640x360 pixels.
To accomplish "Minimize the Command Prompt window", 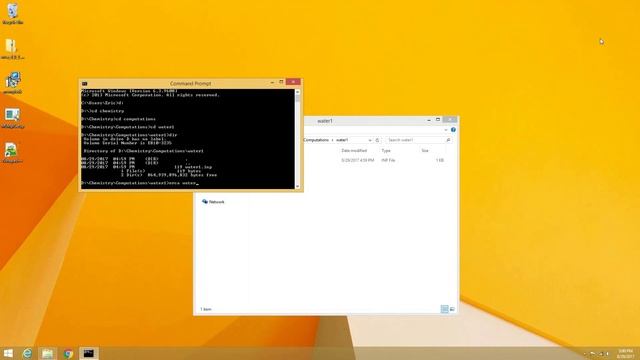I will tap(272, 83).
